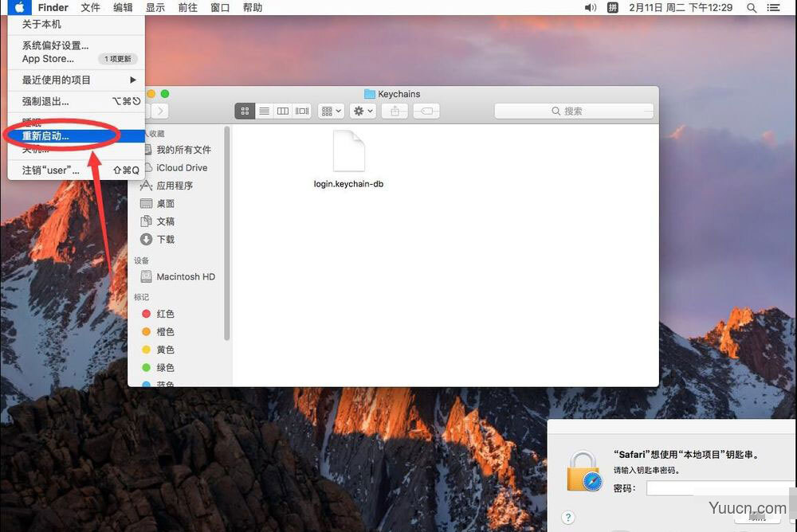
Task: Switch Finder to icon view
Action: click(x=245, y=111)
